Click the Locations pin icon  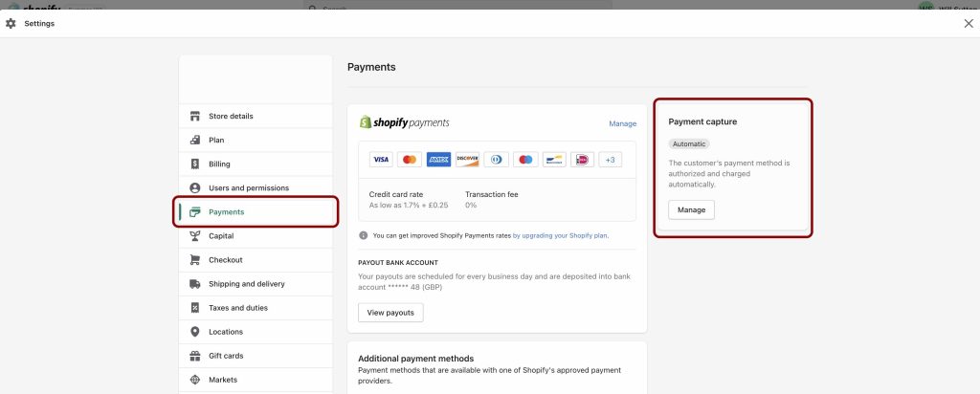(x=195, y=332)
